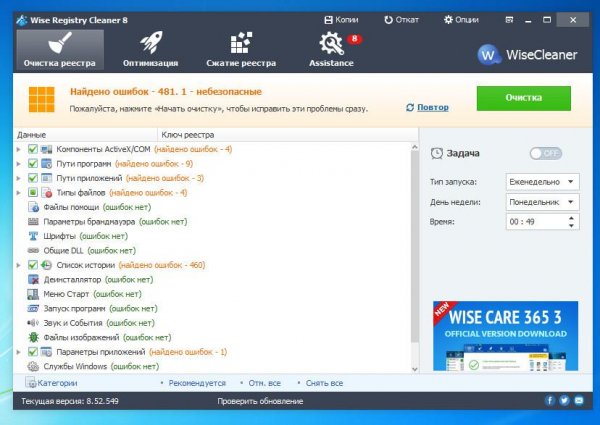Switch to the Оптимизация tab
Image resolution: width=600 pixels, height=425 pixels.
point(150,50)
